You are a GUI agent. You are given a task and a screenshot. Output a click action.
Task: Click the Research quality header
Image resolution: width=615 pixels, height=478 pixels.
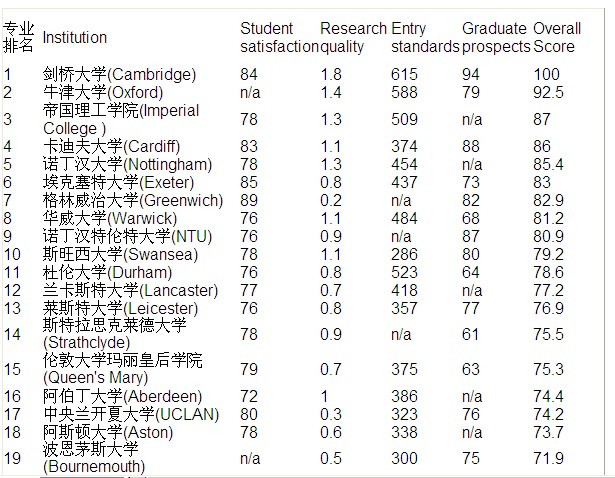tap(353, 38)
